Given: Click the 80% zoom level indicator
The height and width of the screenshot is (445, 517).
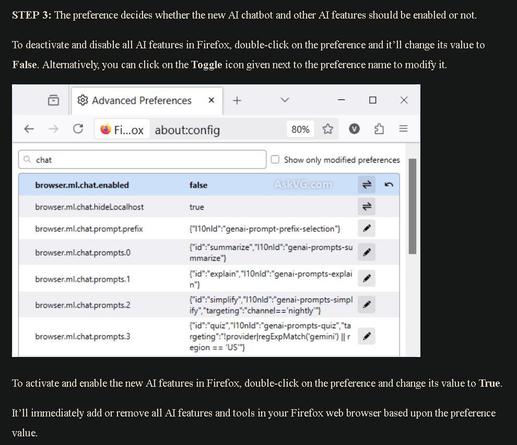Looking at the screenshot, I should click(x=300, y=129).
